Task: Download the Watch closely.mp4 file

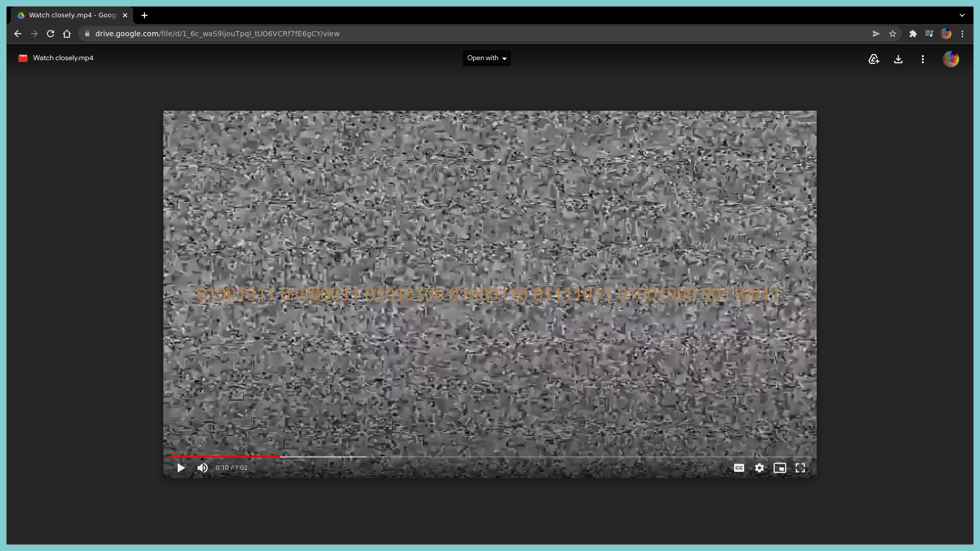Action: pyautogui.click(x=898, y=59)
